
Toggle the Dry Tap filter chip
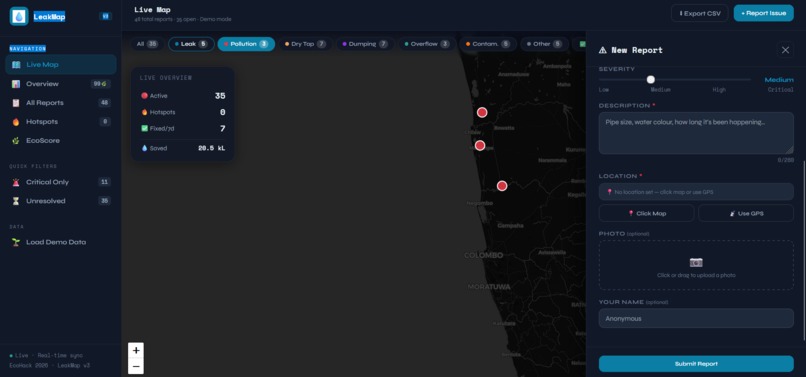[x=305, y=44]
